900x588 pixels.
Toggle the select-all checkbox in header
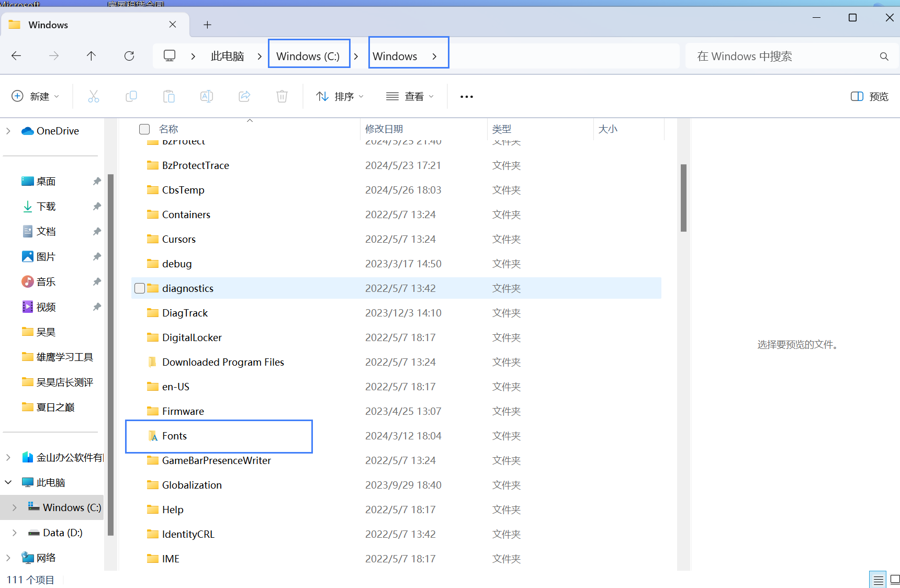[x=144, y=129]
